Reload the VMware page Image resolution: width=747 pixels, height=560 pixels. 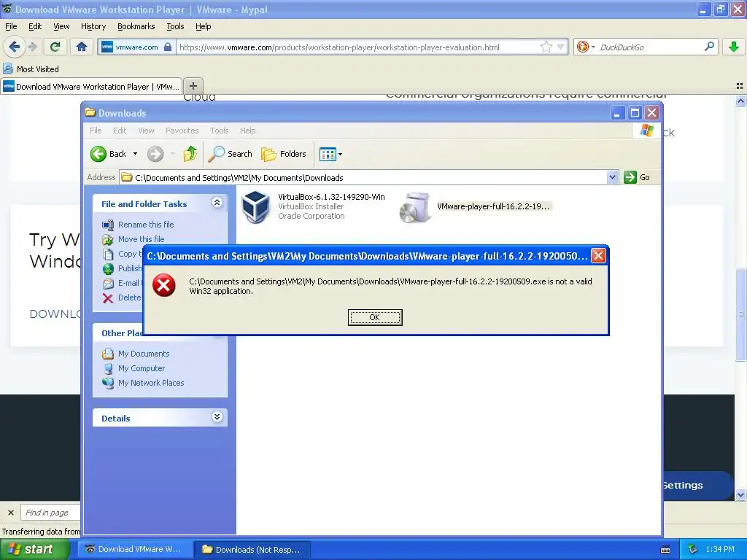coord(55,47)
